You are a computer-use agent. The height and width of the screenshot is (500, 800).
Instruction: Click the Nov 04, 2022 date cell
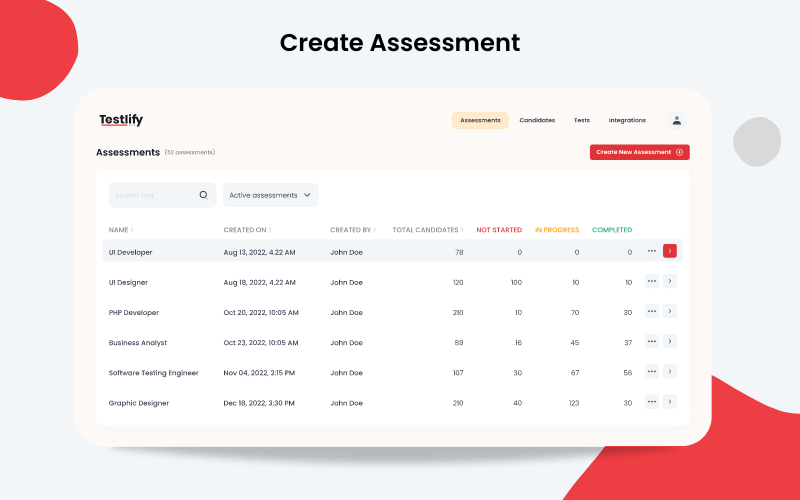(259, 372)
